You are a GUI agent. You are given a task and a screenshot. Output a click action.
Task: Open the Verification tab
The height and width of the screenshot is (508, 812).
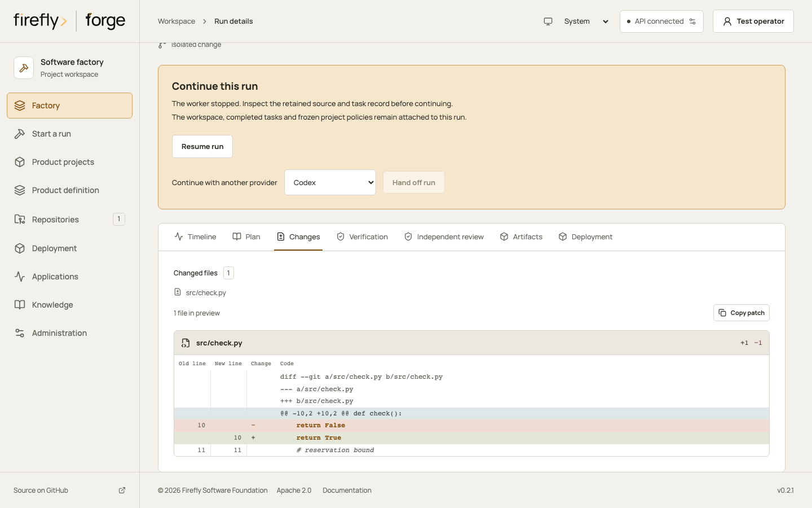pos(362,237)
